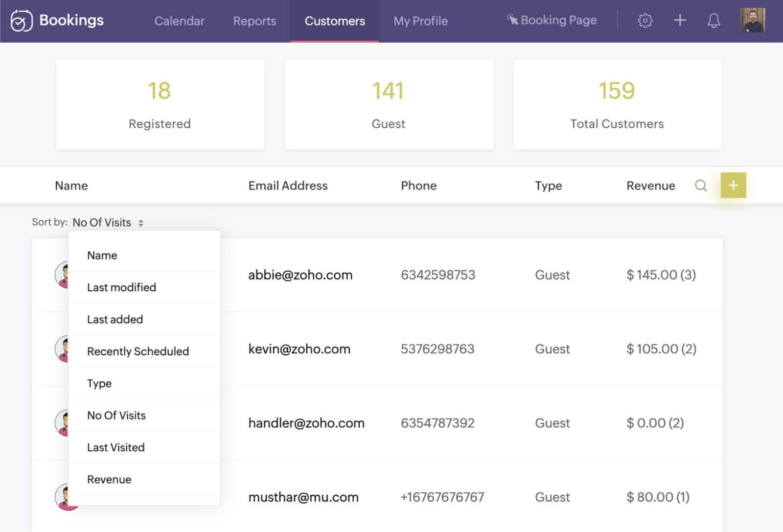Select Revenue from the sort menu
783x532 pixels.
[109, 479]
